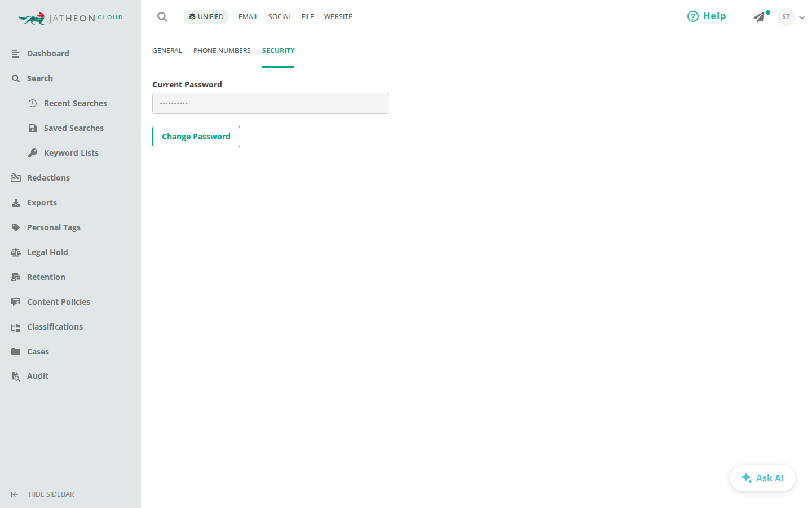Select the SECURITY tab
812x508 pixels.
point(279,51)
